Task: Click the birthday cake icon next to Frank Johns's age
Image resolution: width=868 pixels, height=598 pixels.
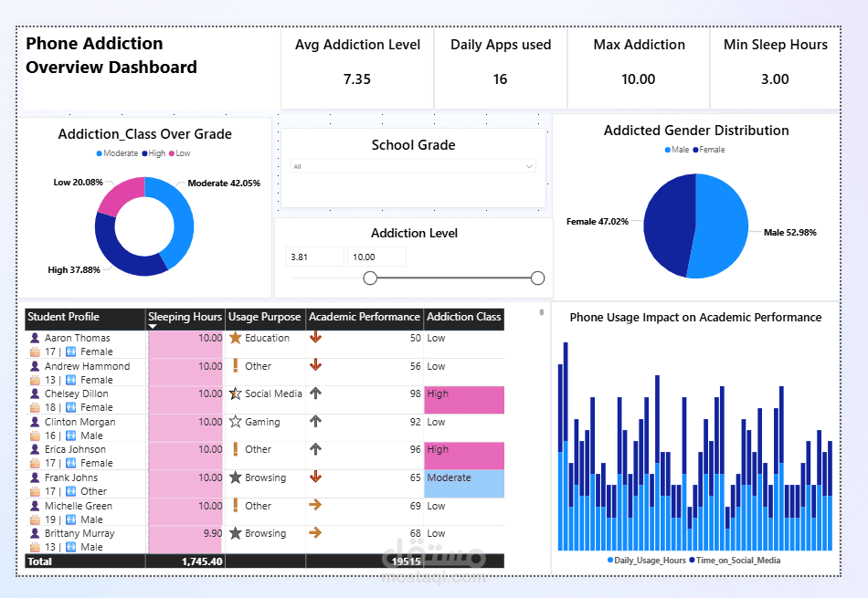Action: 33,491
